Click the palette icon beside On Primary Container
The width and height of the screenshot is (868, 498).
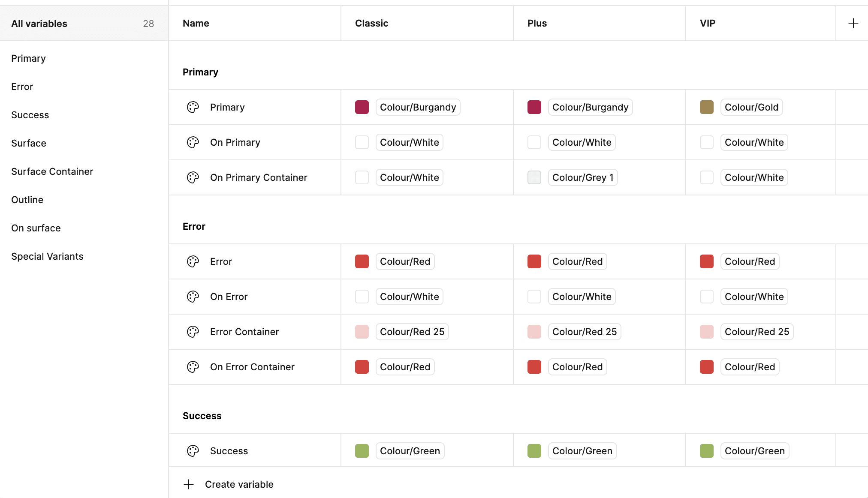pos(193,177)
